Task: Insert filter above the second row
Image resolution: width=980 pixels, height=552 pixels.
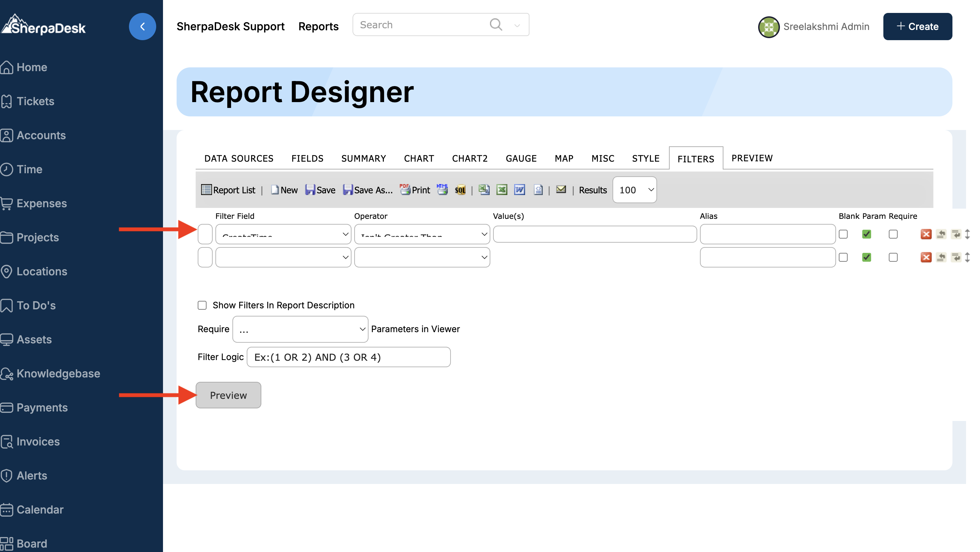Action: (941, 258)
